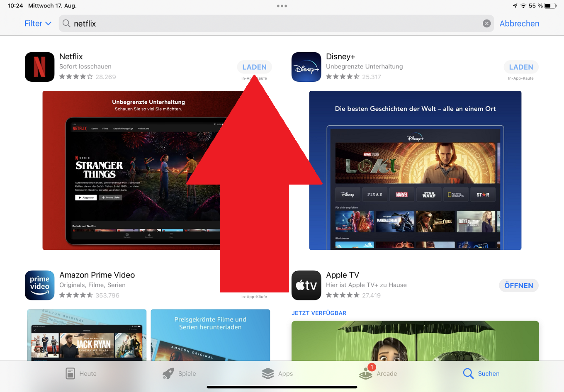Image resolution: width=564 pixels, height=392 pixels.
Task: Tap Originals, Filme, Serien subtitle
Action: (x=92, y=285)
